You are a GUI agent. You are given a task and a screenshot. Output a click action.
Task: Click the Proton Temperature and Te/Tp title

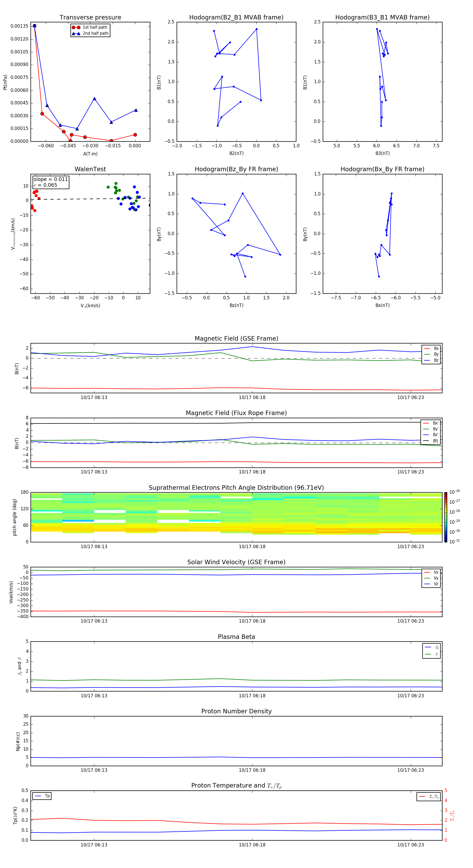(x=236, y=785)
